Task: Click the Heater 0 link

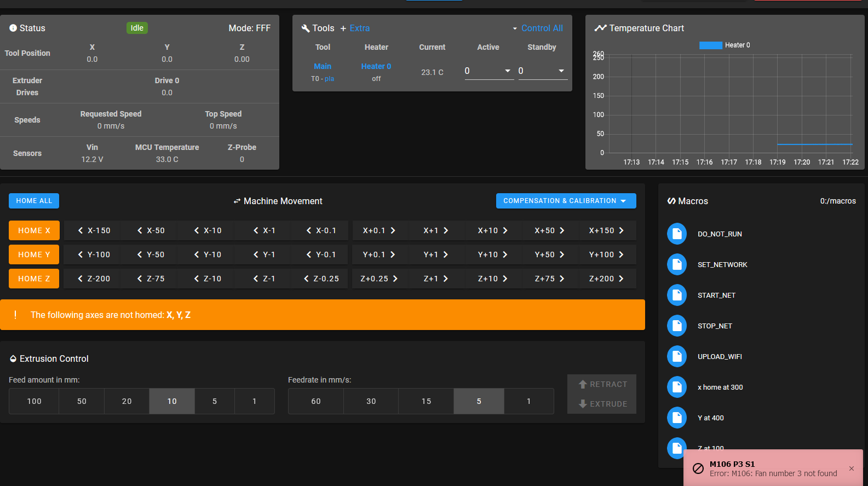Action: 376,66
